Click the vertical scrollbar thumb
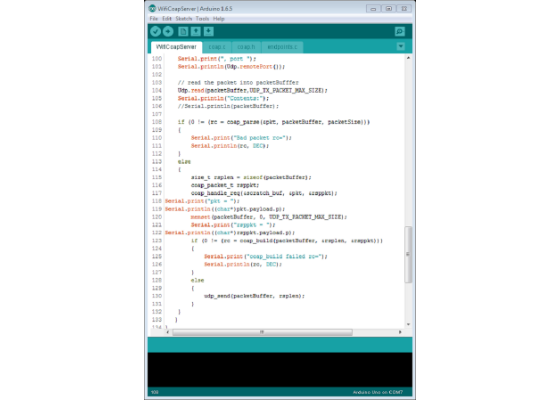The height and width of the screenshot is (400, 560). (x=408, y=254)
